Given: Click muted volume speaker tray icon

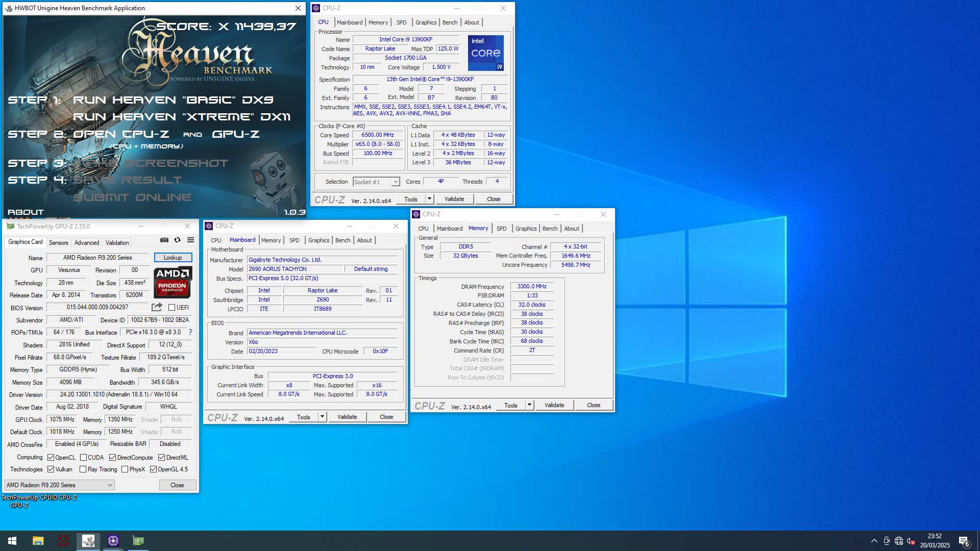Looking at the screenshot, I should tap(911, 541).
